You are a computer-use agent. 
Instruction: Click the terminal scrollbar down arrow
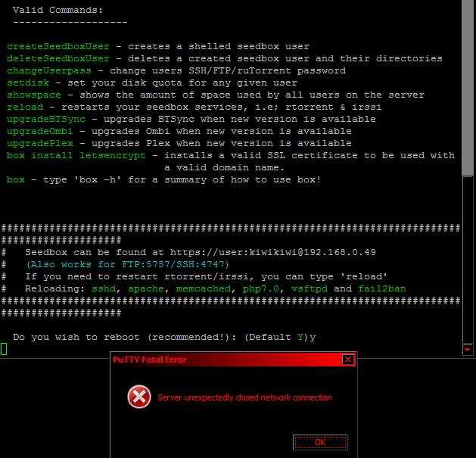(468, 349)
